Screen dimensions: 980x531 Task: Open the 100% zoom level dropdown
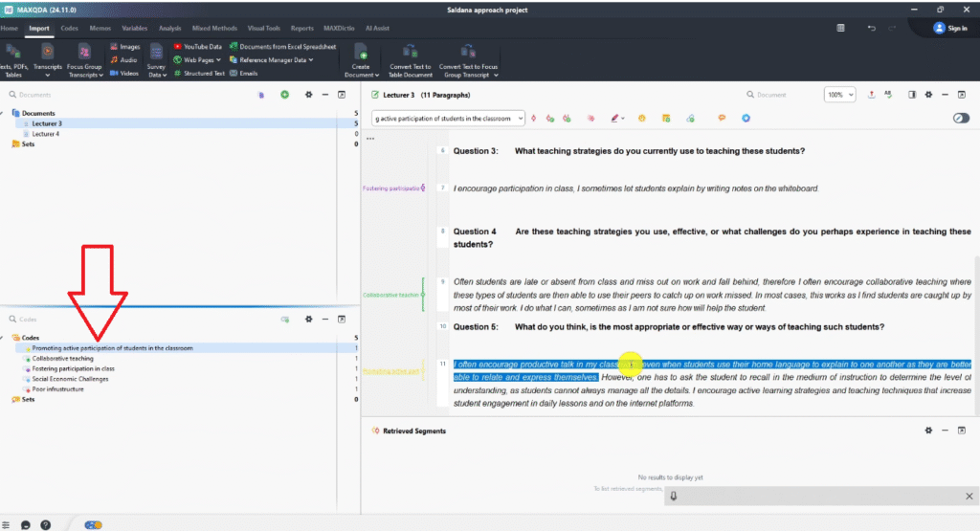pyautogui.click(x=840, y=95)
